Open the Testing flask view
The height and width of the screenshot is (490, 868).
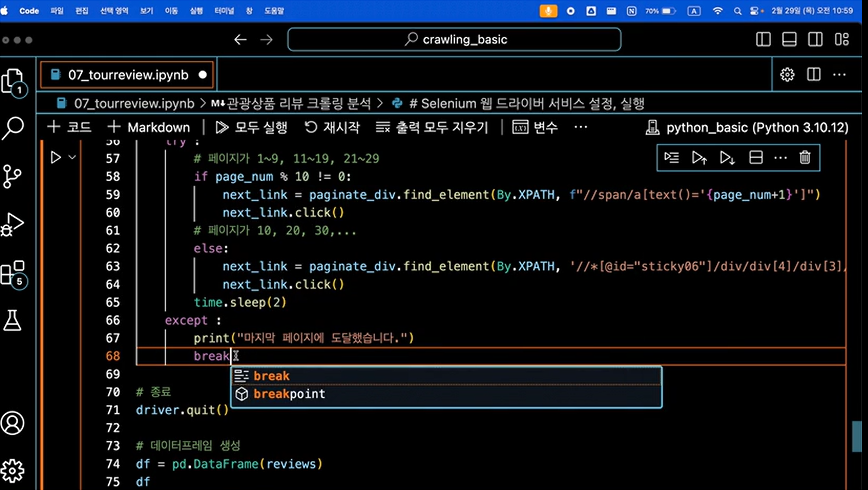pyautogui.click(x=13, y=321)
